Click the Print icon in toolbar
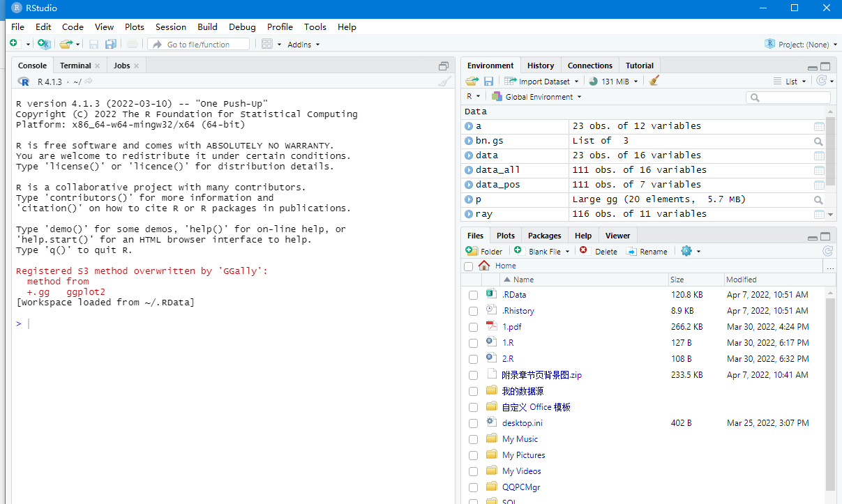The height and width of the screenshot is (504, 842). (x=133, y=44)
